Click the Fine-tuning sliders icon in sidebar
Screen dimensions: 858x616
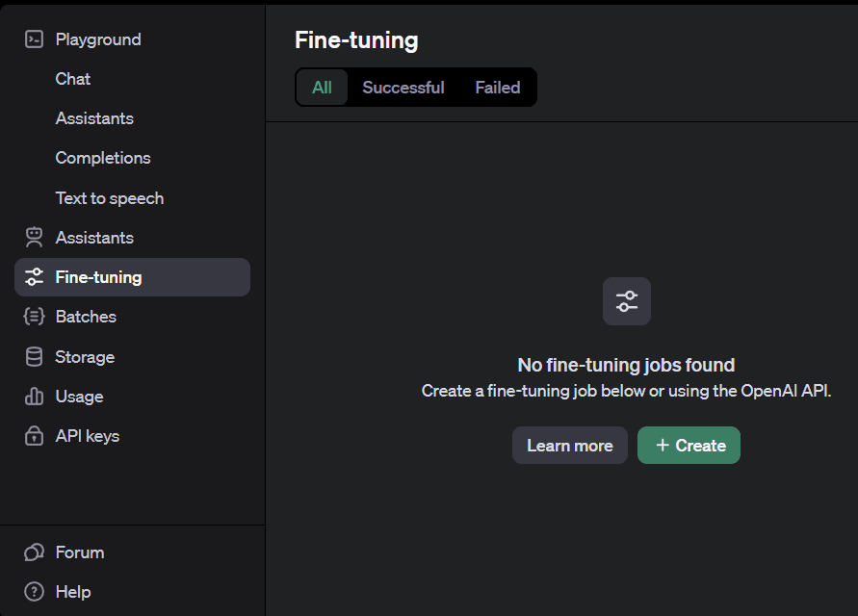[35, 277]
